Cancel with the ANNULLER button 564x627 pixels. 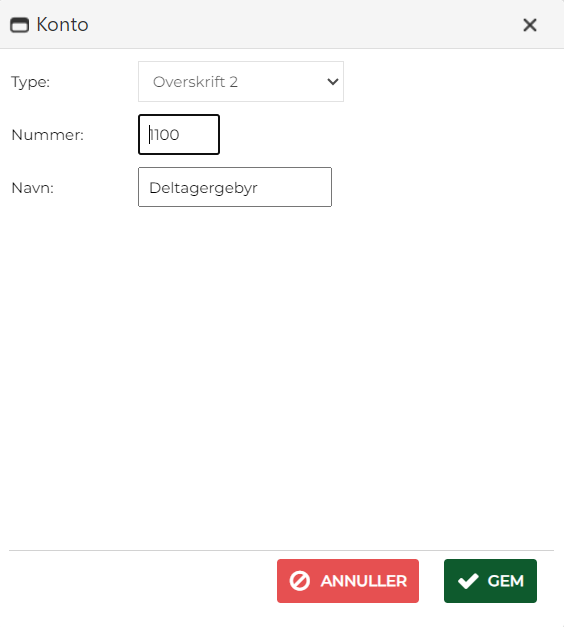tap(348, 581)
